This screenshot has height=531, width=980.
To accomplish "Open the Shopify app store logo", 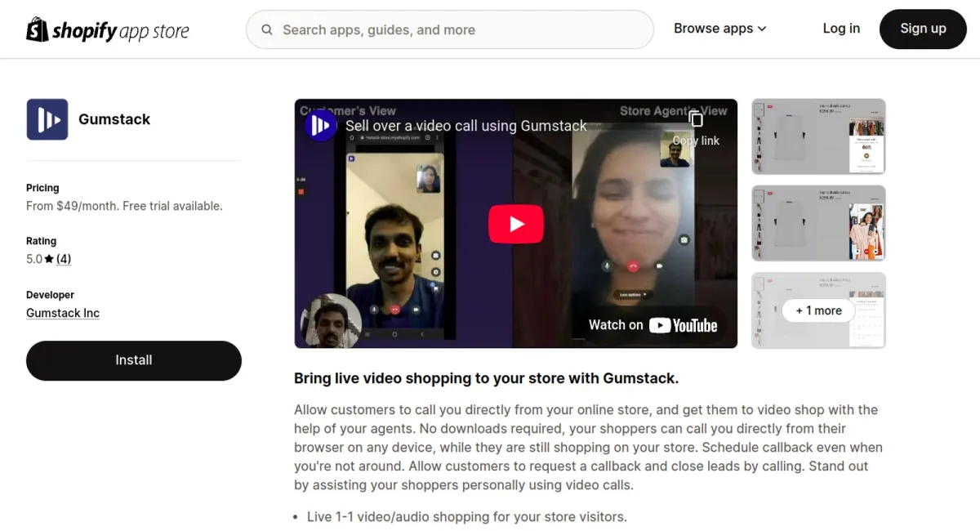I will [108, 30].
